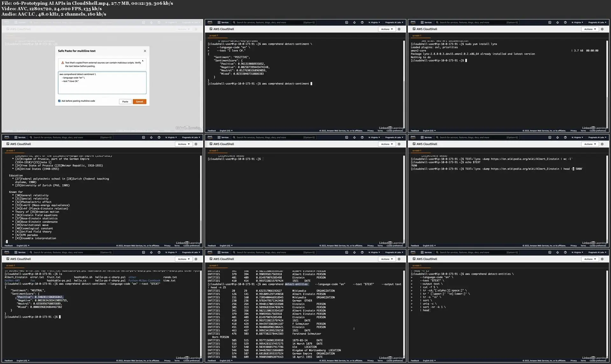Viewport: 611px width, 364px height.
Task: Open Services grid in the Known for list frame
Action: coord(20,137)
